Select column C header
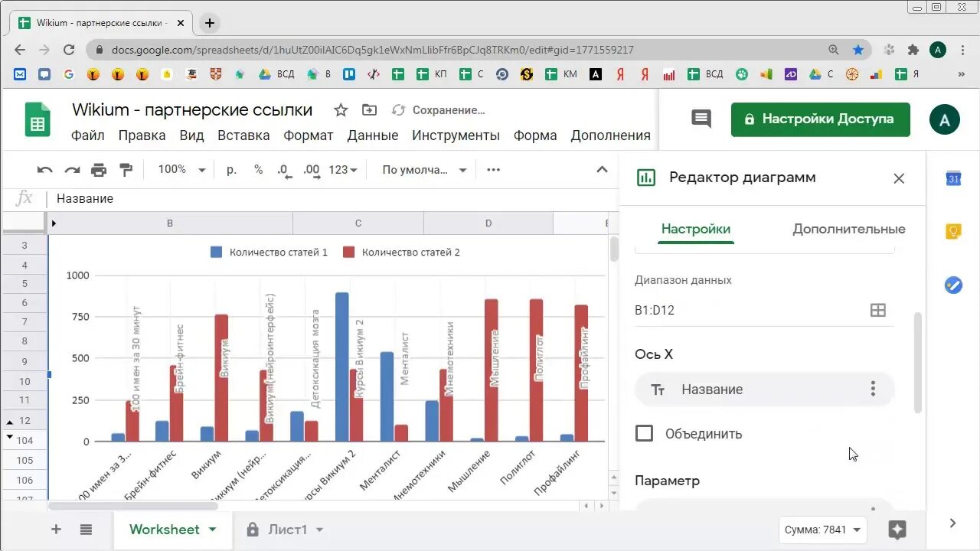 pyautogui.click(x=358, y=223)
